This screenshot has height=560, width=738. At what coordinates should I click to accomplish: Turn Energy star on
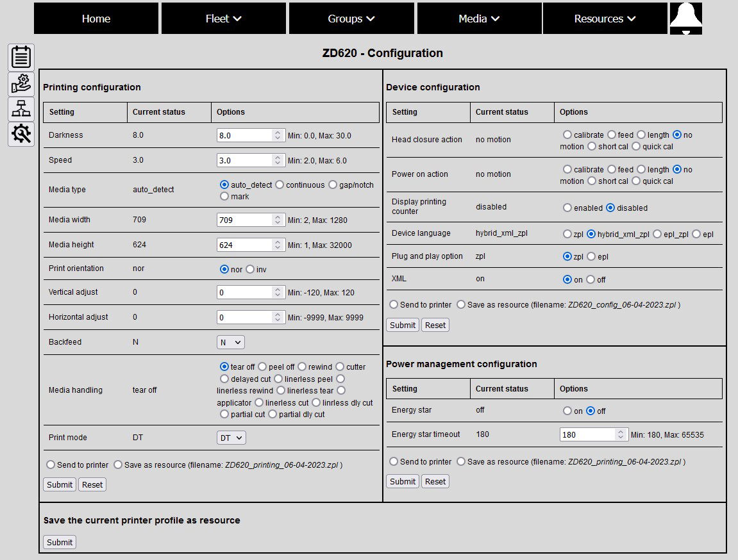(567, 411)
